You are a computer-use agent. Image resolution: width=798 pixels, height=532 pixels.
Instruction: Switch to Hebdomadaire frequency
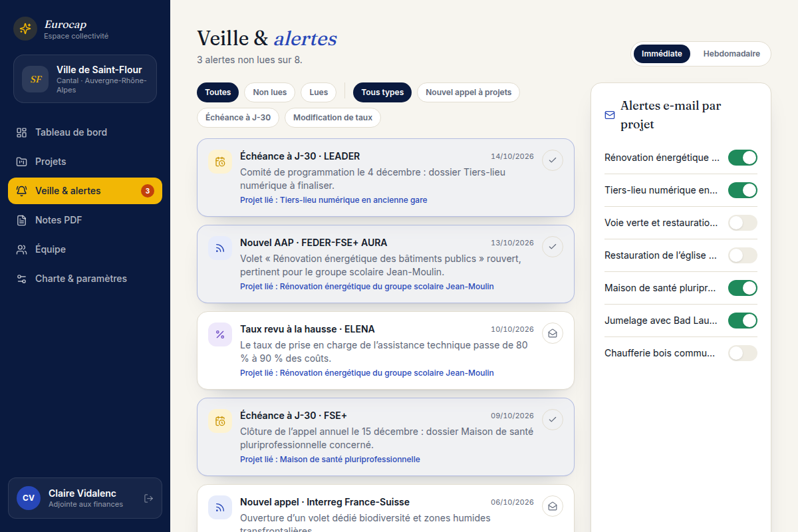tap(731, 54)
